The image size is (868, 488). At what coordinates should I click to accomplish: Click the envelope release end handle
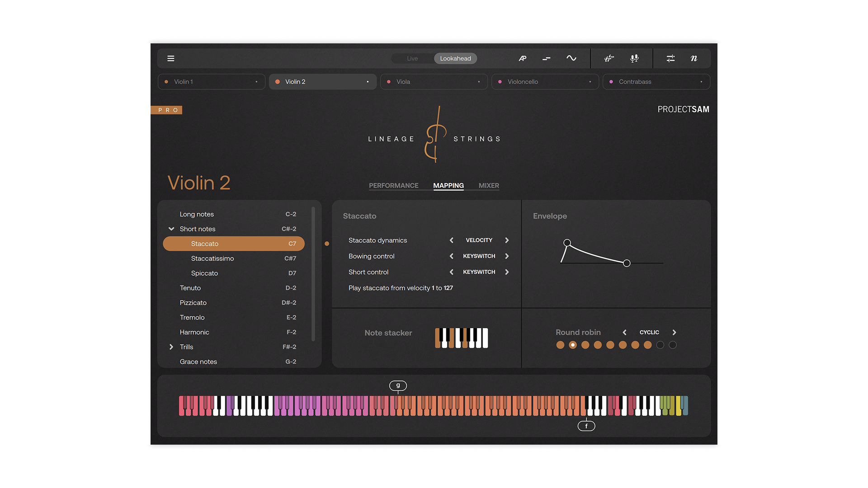(x=627, y=263)
